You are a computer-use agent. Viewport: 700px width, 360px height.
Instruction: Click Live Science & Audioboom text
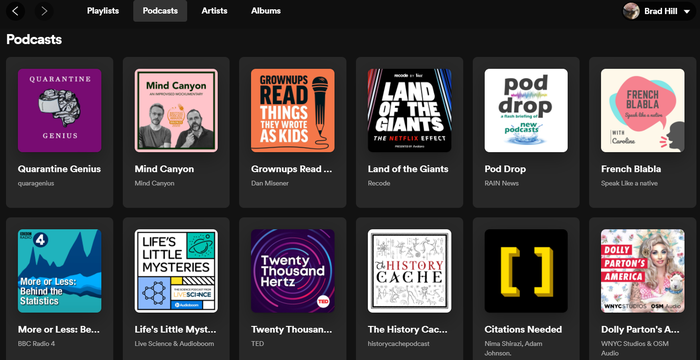coord(175,344)
